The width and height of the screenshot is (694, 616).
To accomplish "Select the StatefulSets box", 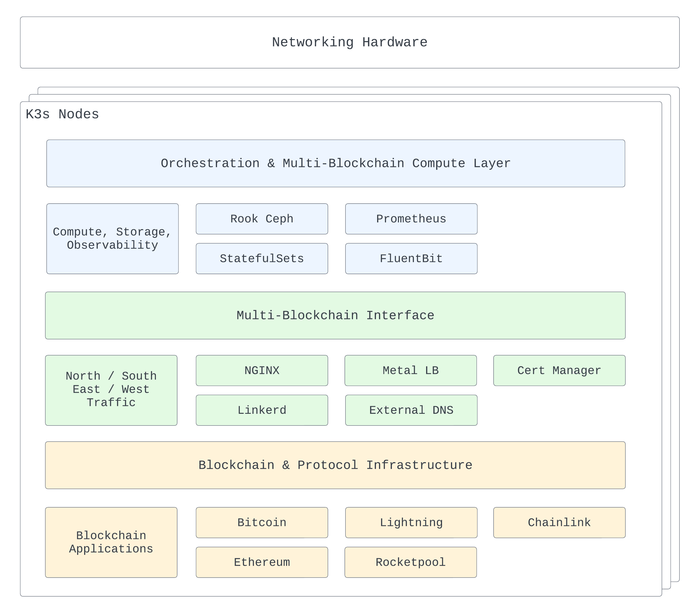I will 262,259.
